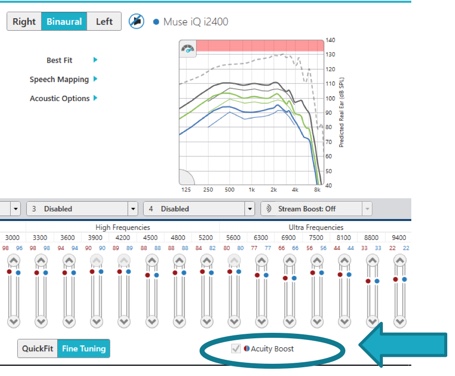Viewport: 455px width, 376px height.
Task: Increase gain with the 3000 Hz up arrow
Action: (x=14, y=260)
